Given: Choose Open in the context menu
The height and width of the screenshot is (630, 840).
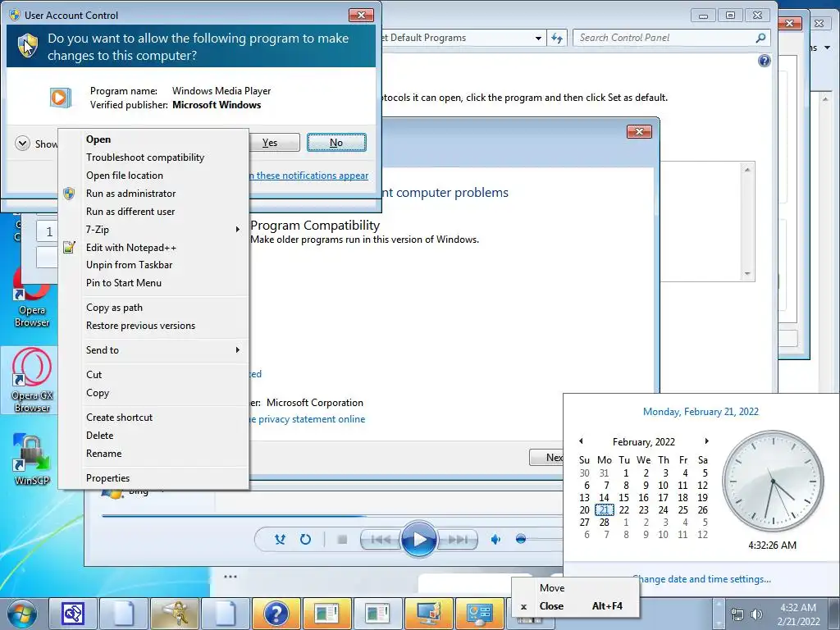Looking at the screenshot, I should tap(153, 139).
